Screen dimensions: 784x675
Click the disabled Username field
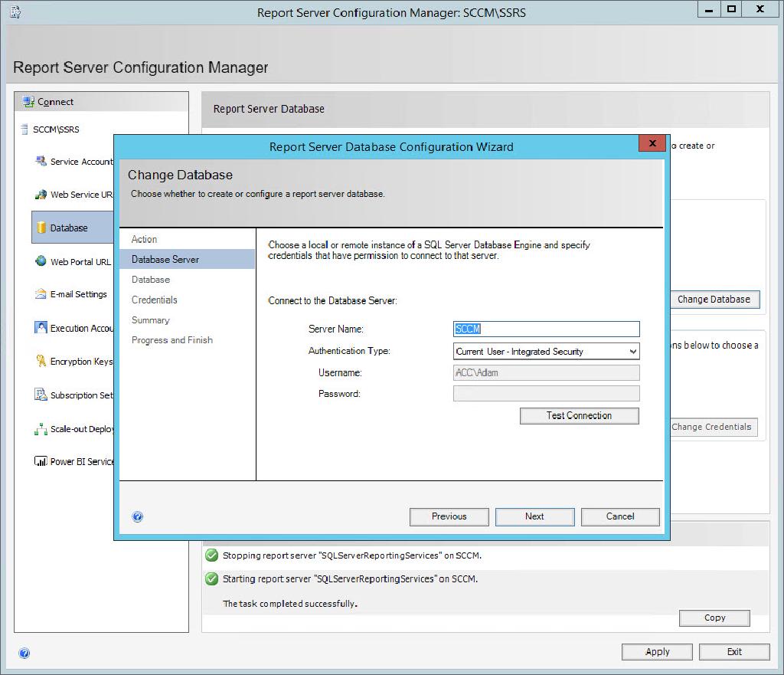[x=546, y=372]
